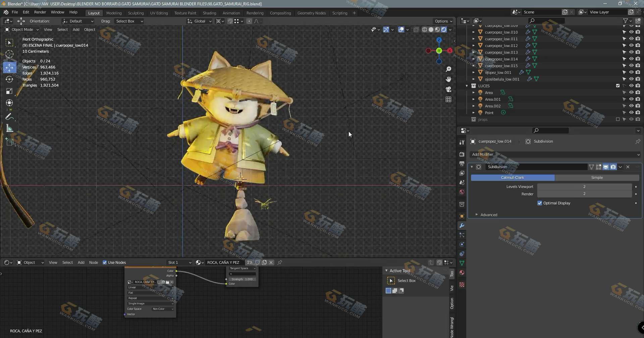Collapse the LUCES collection
Image resolution: width=644 pixels, height=338 pixels.
(467, 86)
